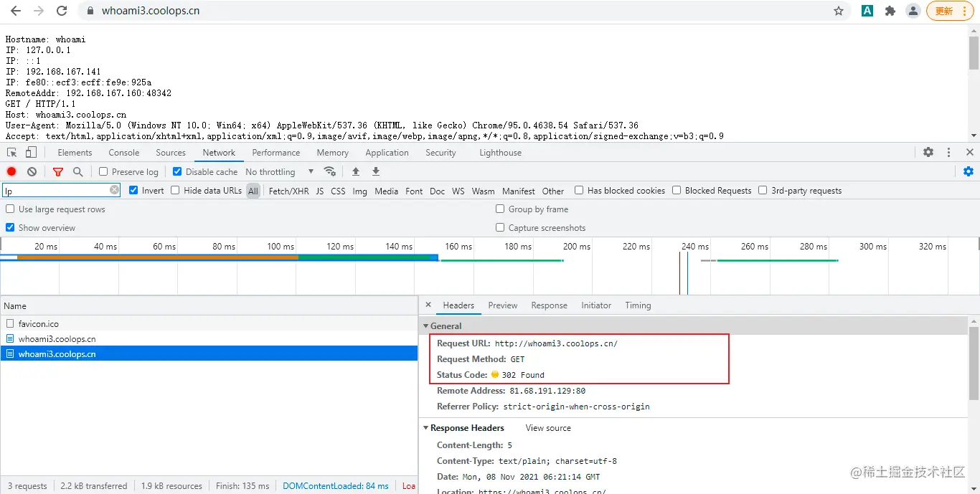Check Blocked Requests
This screenshot has height=494, width=980.
(677, 190)
